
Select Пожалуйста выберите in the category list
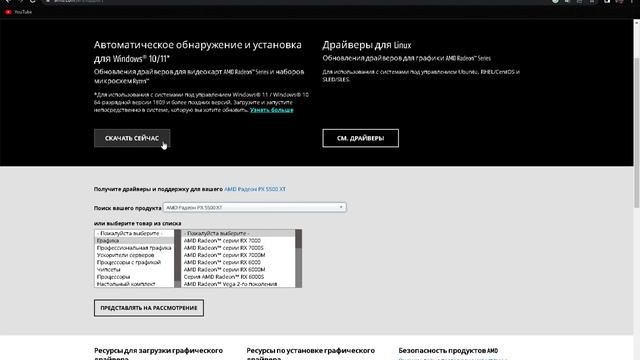tap(134, 233)
